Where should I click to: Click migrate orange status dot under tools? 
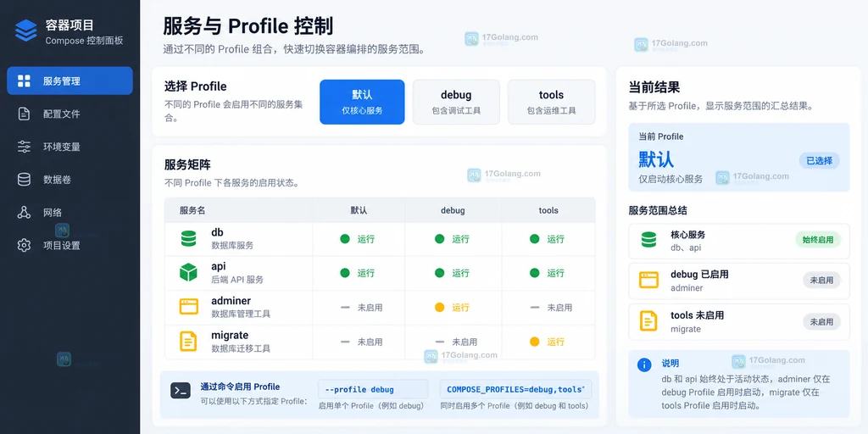coord(534,342)
